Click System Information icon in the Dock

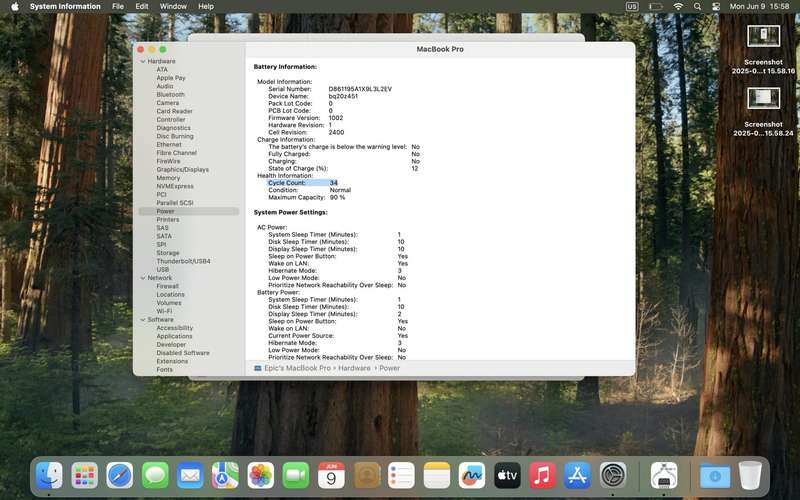pyautogui.click(x=664, y=476)
